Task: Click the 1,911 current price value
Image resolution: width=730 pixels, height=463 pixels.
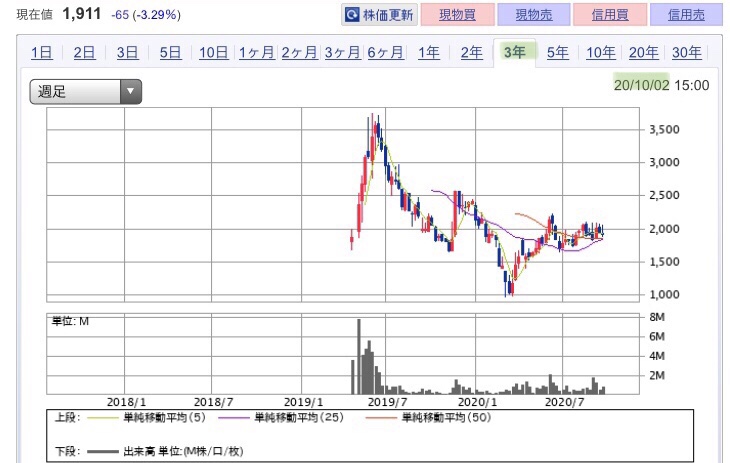Action: point(81,14)
